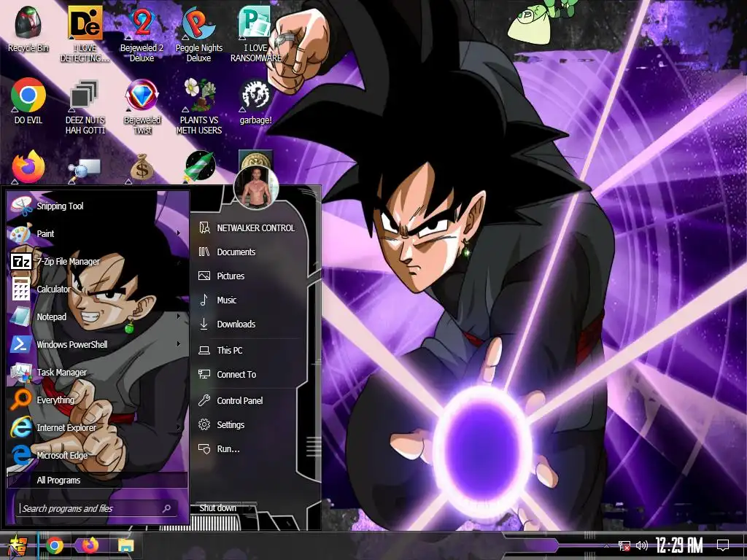Open 7-Zip File Manager entry

pyautogui.click(x=98, y=262)
